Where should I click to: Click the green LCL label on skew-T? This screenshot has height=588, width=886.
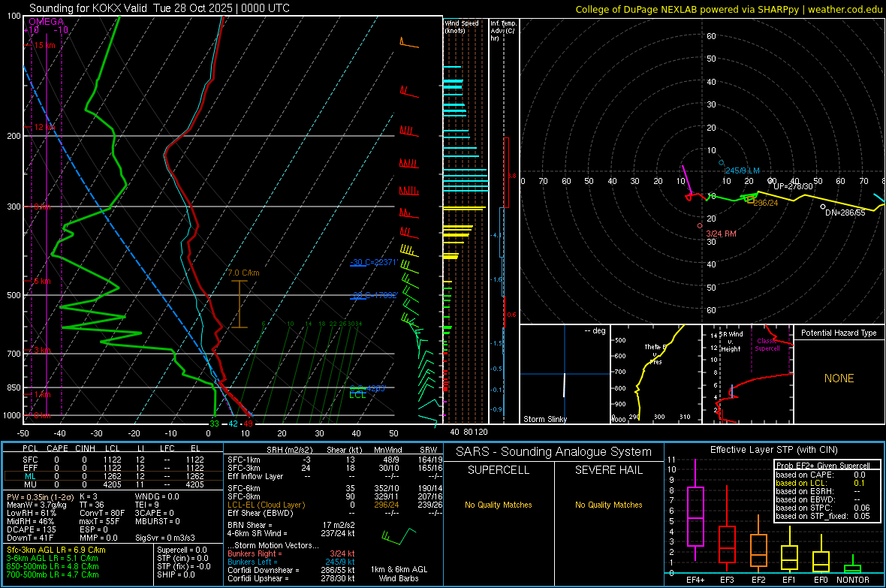357,395
